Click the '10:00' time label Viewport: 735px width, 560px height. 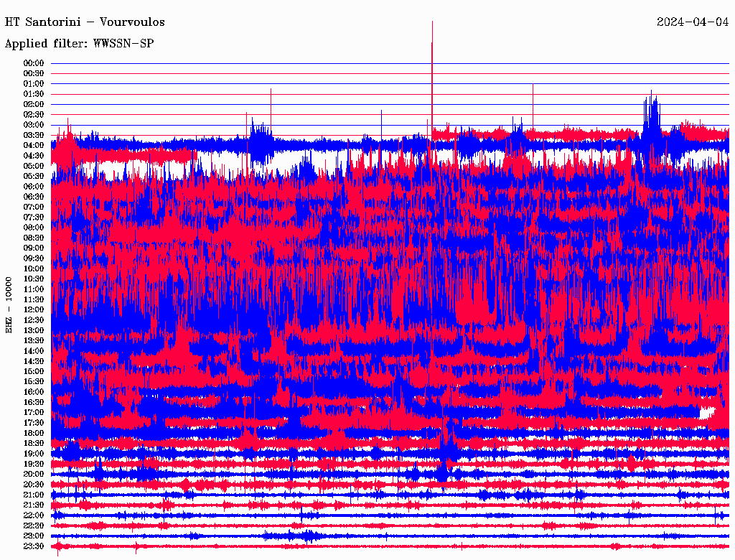(34, 269)
